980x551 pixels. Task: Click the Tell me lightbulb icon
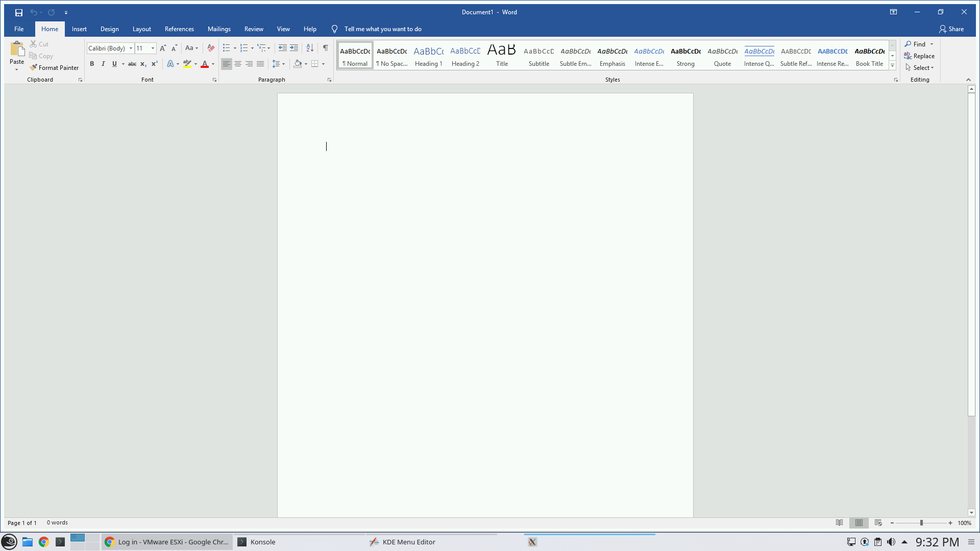pyautogui.click(x=334, y=29)
